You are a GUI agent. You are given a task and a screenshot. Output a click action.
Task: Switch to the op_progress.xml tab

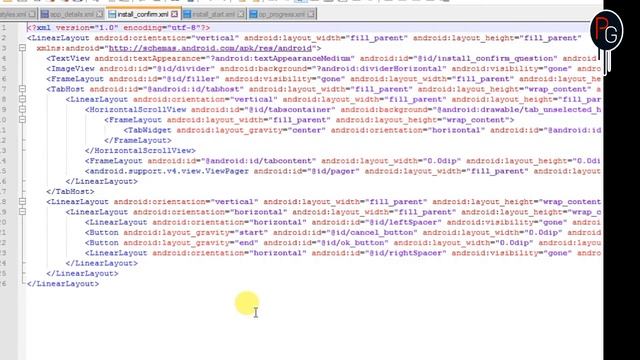coord(282,14)
